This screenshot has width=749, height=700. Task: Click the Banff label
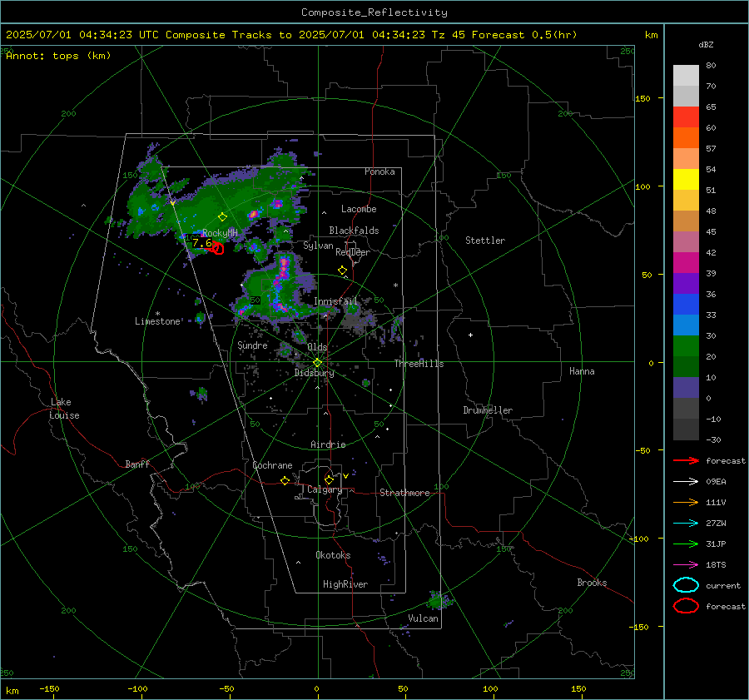pos(137,464)
